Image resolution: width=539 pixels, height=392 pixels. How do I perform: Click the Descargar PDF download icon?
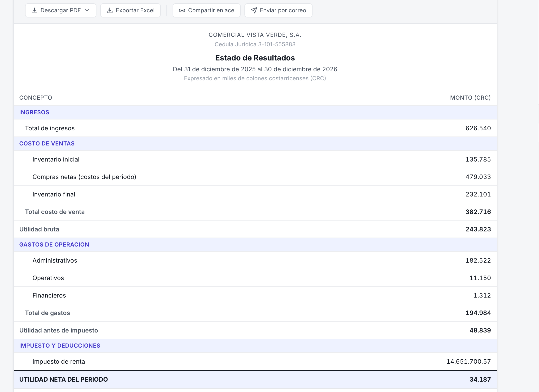pos(35,10)
